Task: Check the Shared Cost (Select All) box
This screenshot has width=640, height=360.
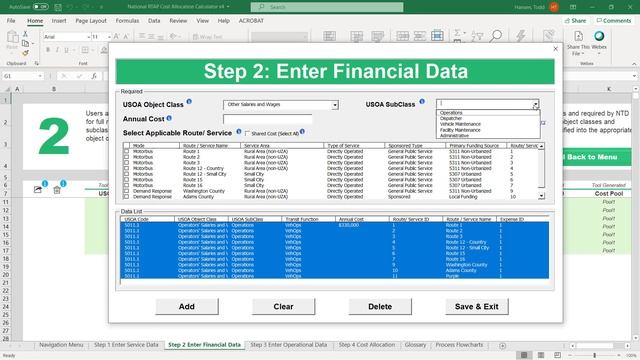Action: pos(247,133)
